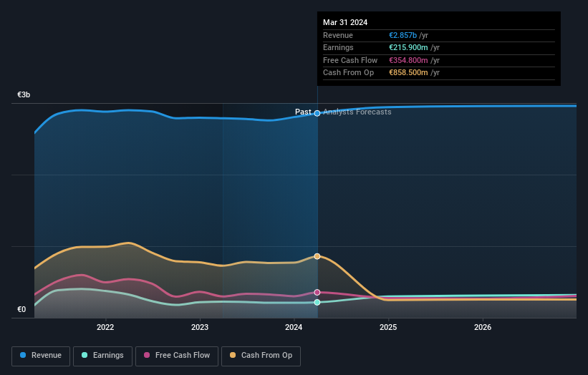Click the 'Cash From Op' row label in tooltip

(x=348, y=73)
